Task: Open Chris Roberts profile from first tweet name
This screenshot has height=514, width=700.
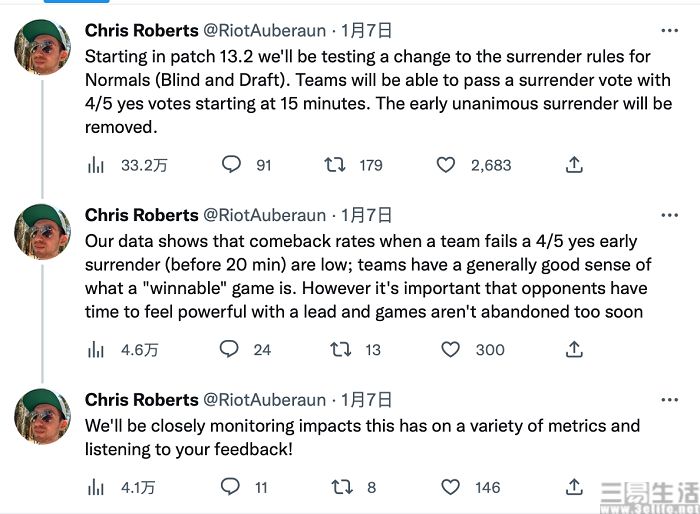Action: click(142, 30)
